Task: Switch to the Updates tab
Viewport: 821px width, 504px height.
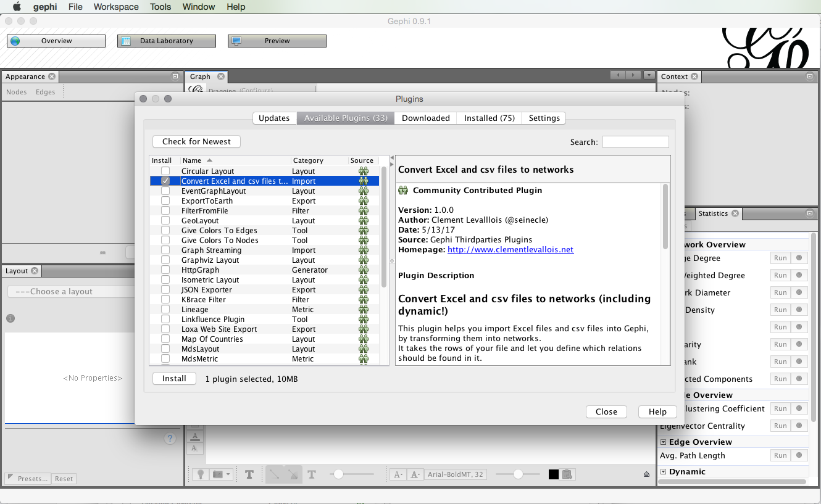Action: [x=274, y=118]
